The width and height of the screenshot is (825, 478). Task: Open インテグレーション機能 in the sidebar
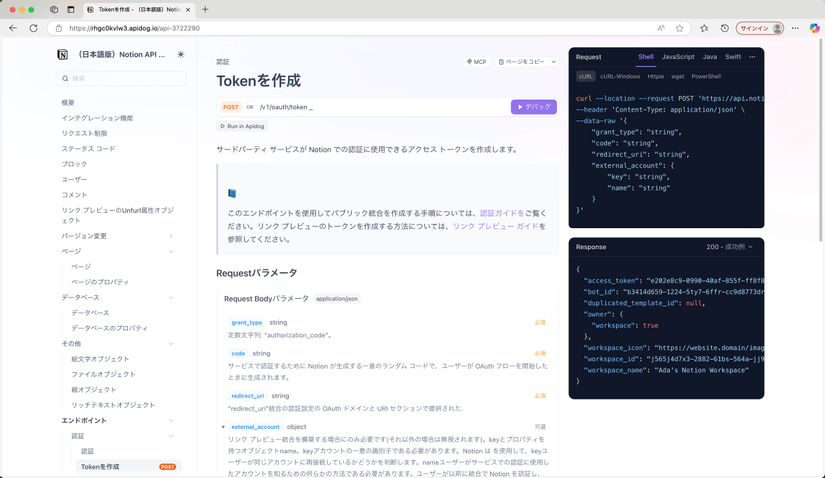(x=97, y=118)
